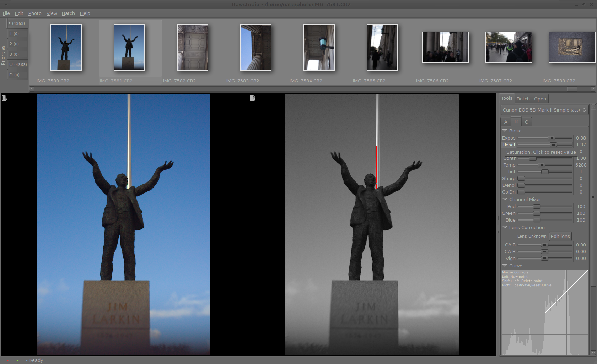The width and height of the screenshot is (597, 364).
Task: Open the Batch menu
Action: coord(68,13)
